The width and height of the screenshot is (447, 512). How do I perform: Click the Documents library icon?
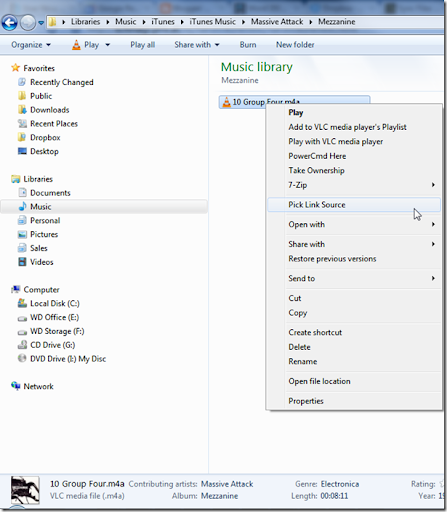pos(22,193)
